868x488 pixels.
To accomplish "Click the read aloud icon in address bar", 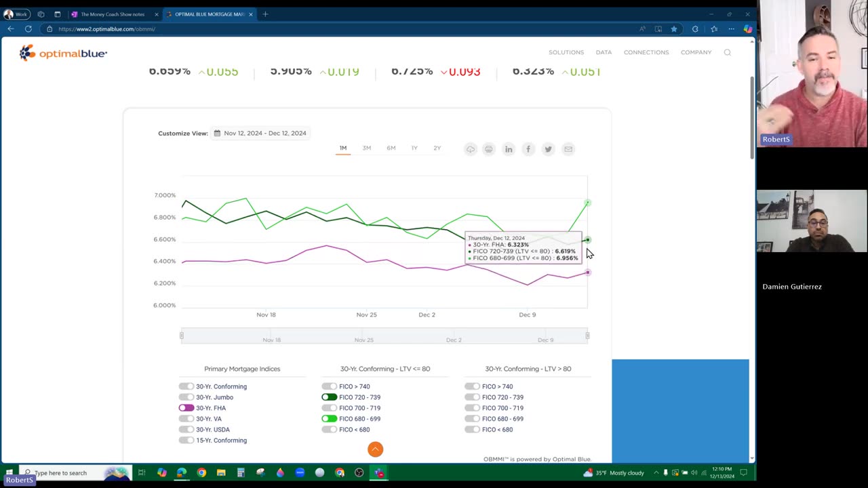I will [642, 29].
